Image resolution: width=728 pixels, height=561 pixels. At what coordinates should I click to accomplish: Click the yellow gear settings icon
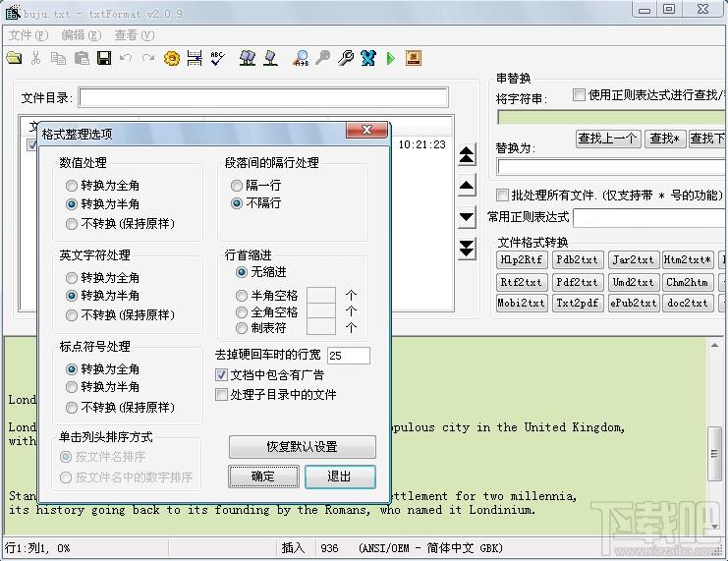[172, 59]
